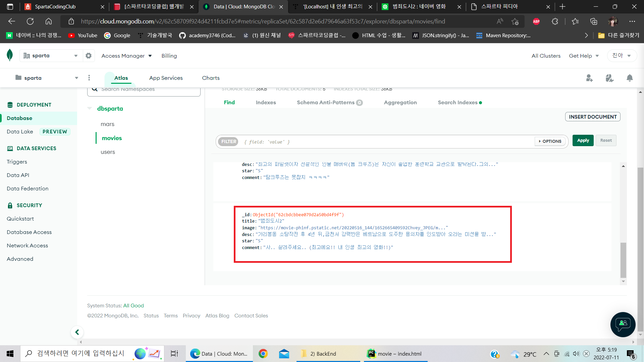
Task: Open the support chat bubble icon
Action: tap(623, 324)
